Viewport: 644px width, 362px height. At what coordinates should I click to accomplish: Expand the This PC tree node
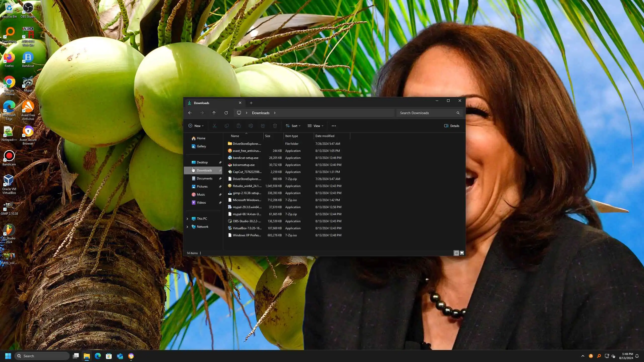(x=187, y=219)
